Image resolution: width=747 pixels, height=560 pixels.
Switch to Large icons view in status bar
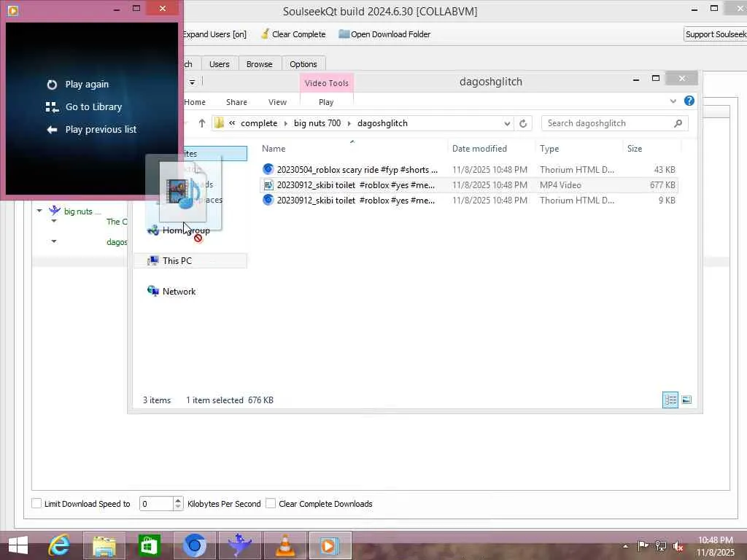tap(686, 400)
